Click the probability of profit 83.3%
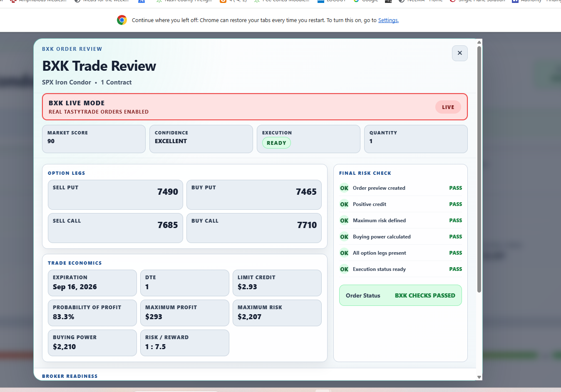 click(x=63, y=317)
